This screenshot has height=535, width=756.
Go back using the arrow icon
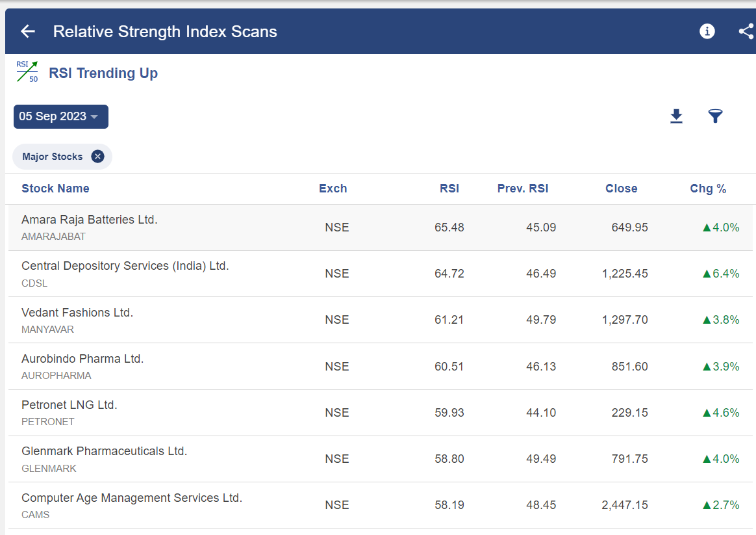click(x=28, y=31)
